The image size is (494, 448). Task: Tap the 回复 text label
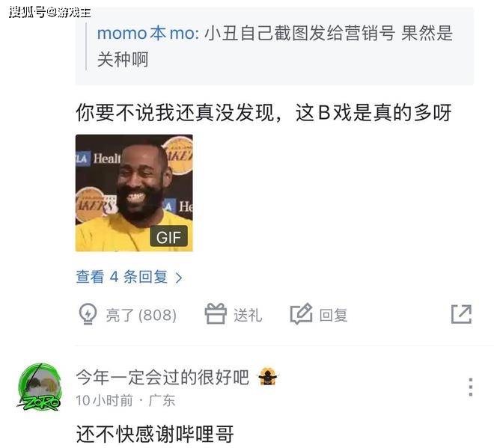(x=333, y=315)
